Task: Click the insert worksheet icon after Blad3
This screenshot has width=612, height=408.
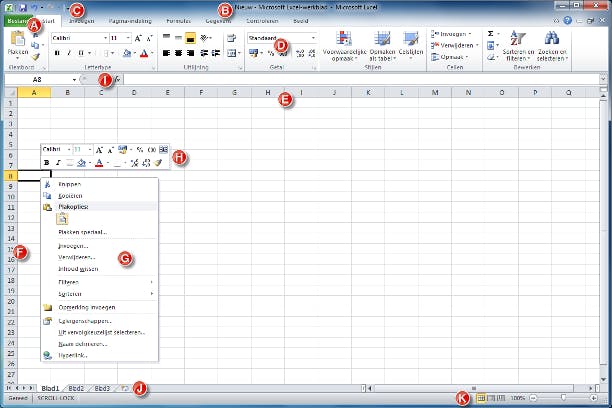Action: tap(125, 388)
